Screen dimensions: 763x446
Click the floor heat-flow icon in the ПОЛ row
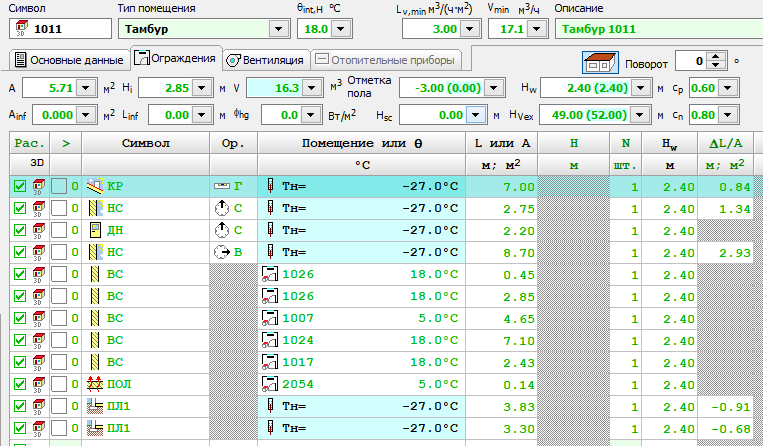point(95,384)
